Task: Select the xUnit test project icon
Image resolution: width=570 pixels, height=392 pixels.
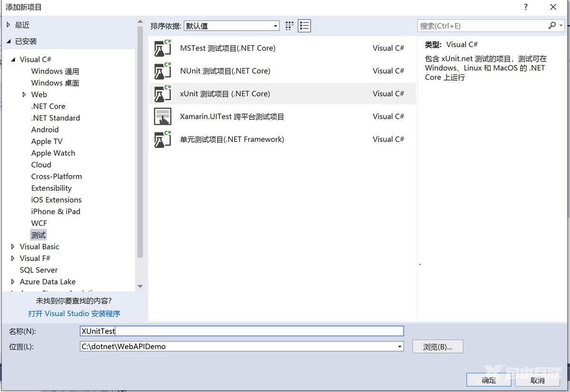Action: tap(162, 94)
